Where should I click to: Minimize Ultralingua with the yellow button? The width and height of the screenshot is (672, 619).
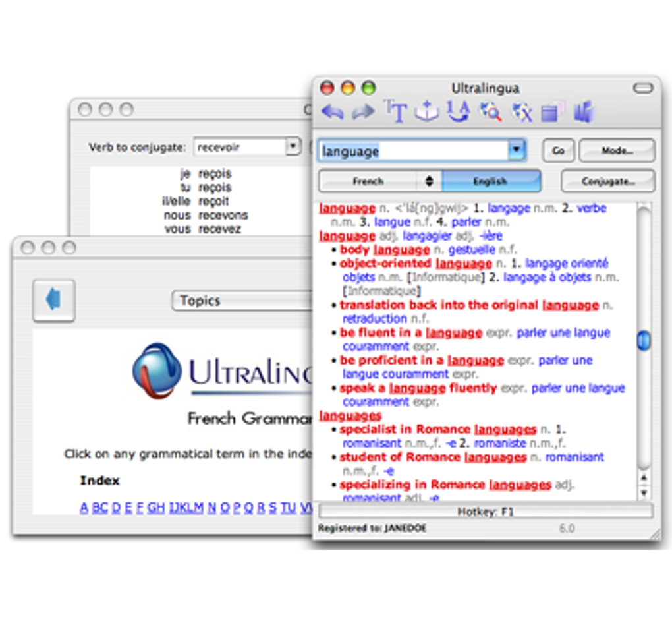click(x=348, y=88)
